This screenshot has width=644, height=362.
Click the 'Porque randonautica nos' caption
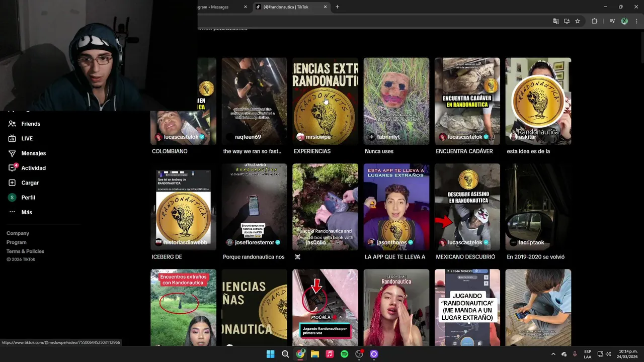254,257
